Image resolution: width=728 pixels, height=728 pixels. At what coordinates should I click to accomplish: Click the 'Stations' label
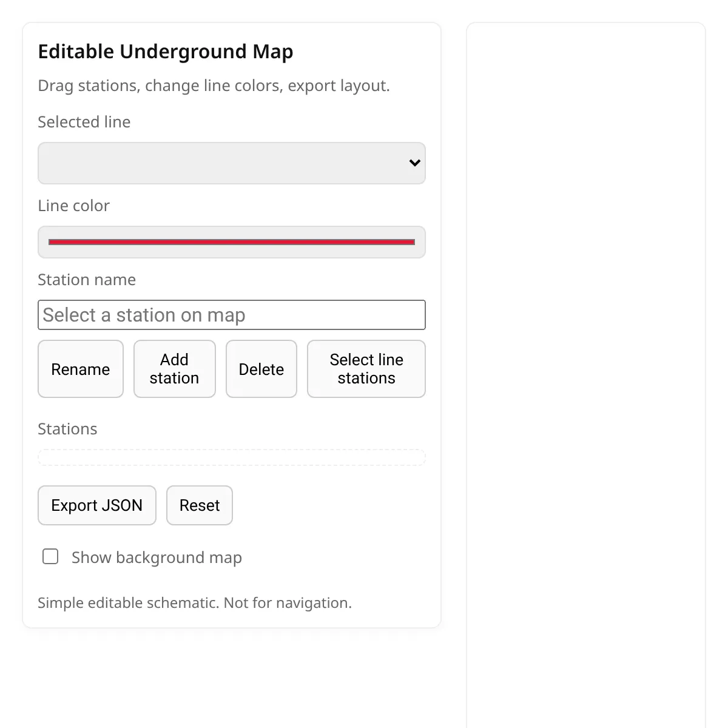pos(67,429)
